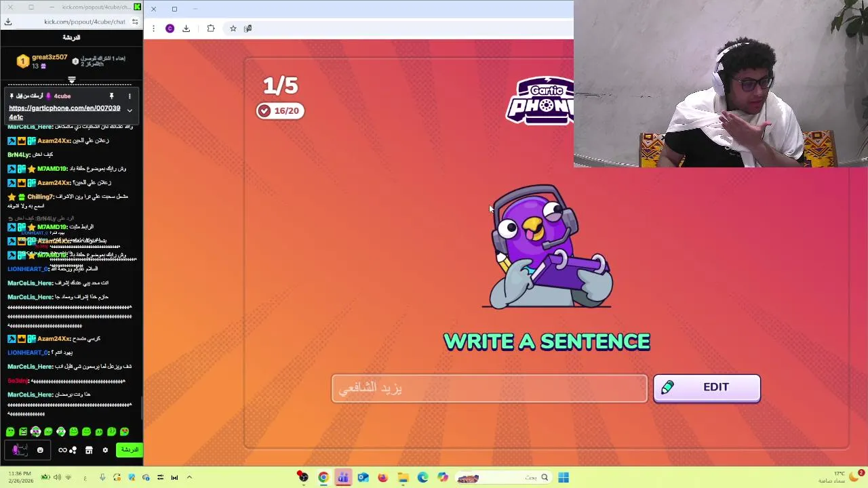The image size is (868, 488).
Task: Click the purple bird mascot image
Action: (x=548, y=247)
